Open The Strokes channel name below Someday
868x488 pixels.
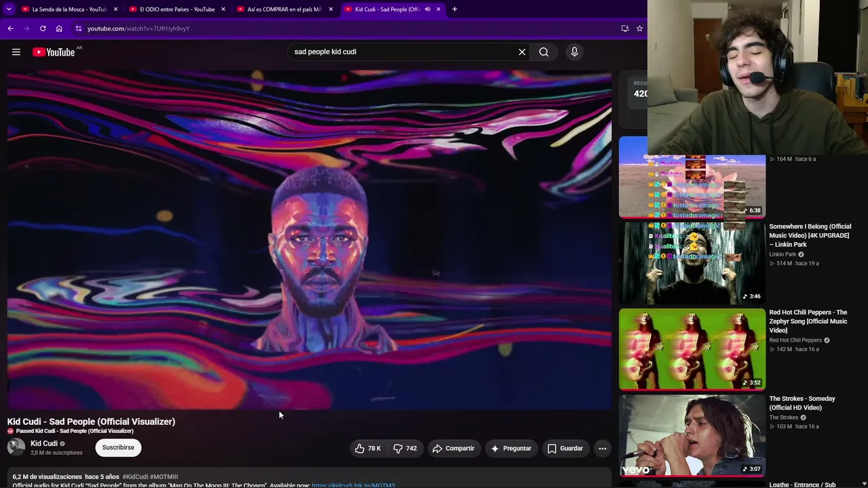tap(783, 418)
